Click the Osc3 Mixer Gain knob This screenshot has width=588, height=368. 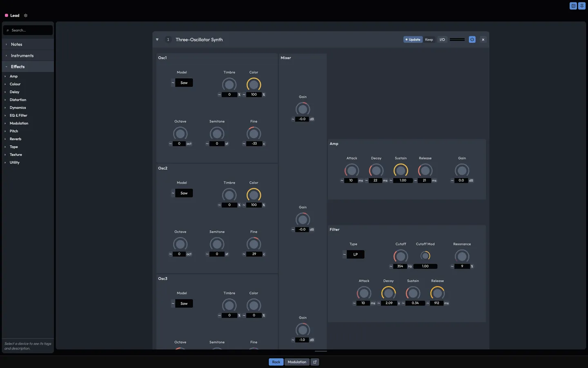(x=303, y=330)
